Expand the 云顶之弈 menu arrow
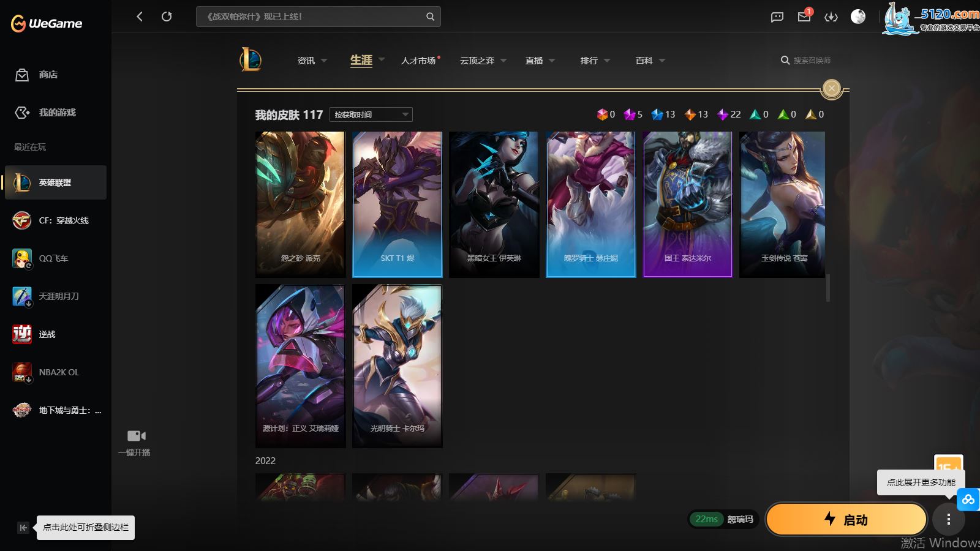Image resolution: width=980 pixels, height=551 pixels. (x=503, y=61)
